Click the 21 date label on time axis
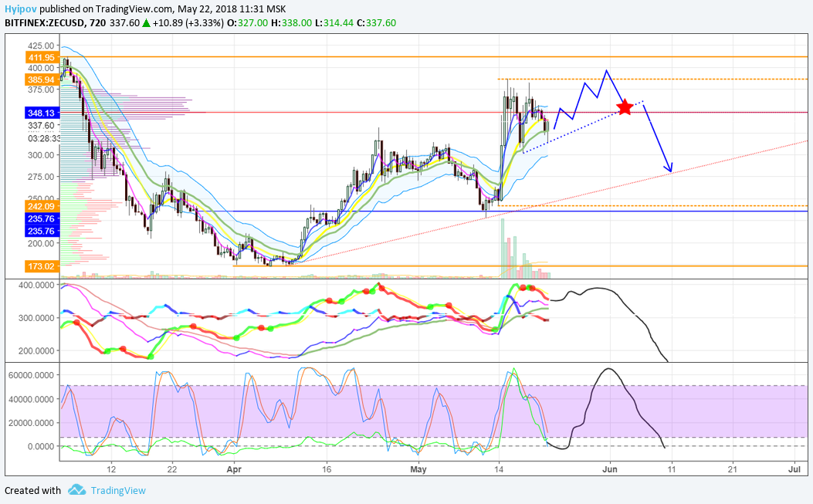The width and height of the screenshot is (813, 504). pos(732,469)
